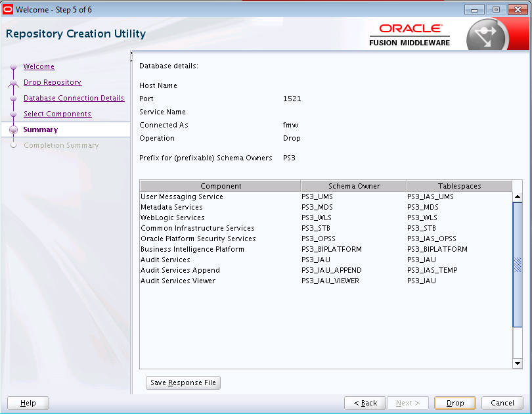Click the Service Name label
Image resolution: width=532 pixels, height=414 pixels.
point(162,112)
